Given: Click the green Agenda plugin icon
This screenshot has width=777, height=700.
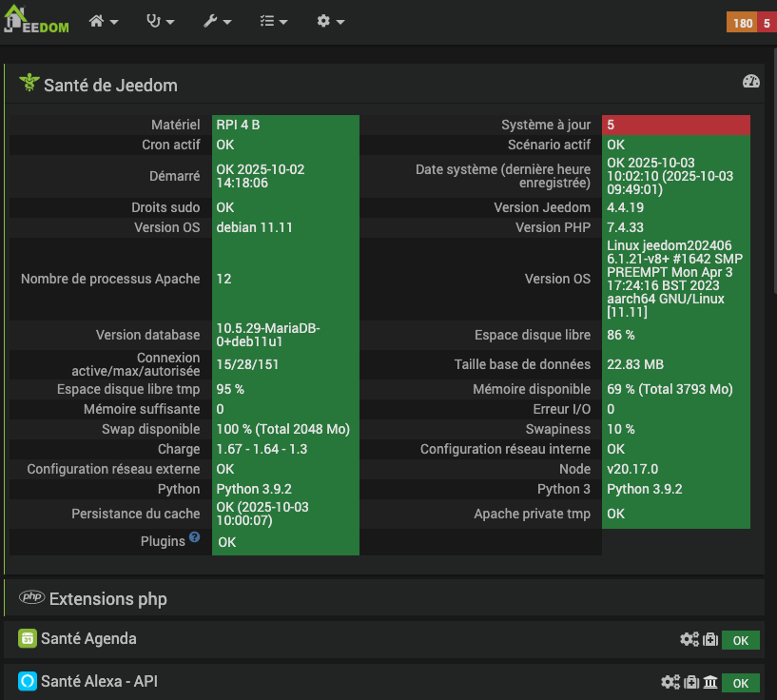Looking at the screenshot, I should [28, 639].
